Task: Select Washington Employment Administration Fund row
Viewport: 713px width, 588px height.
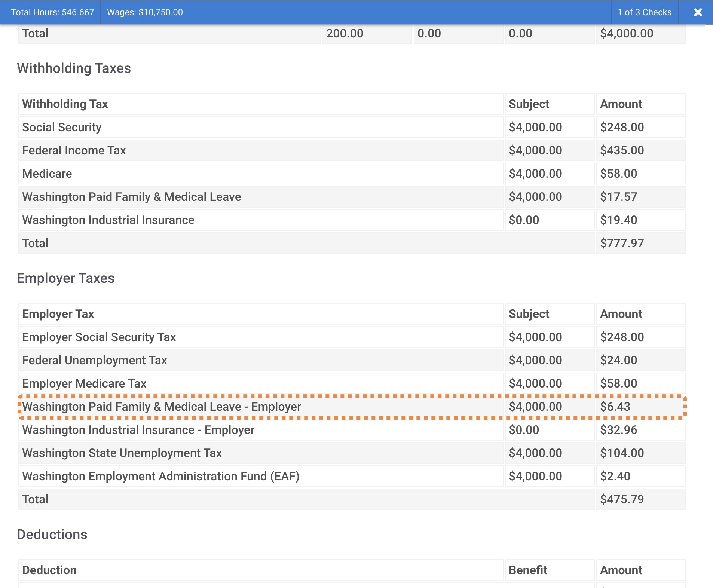Action: 161,476
